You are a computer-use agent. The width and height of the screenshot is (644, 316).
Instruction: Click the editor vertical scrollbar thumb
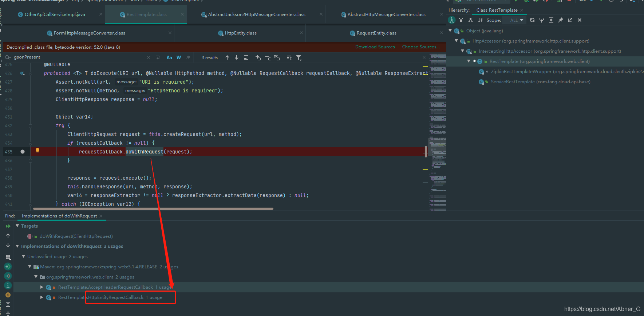tap(426, 151)
